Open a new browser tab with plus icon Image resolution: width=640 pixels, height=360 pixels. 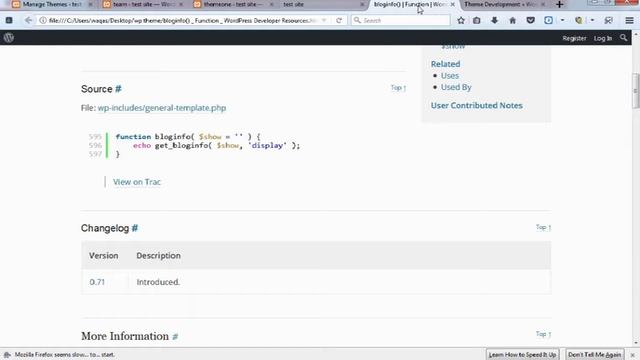(x=559, y=4)
